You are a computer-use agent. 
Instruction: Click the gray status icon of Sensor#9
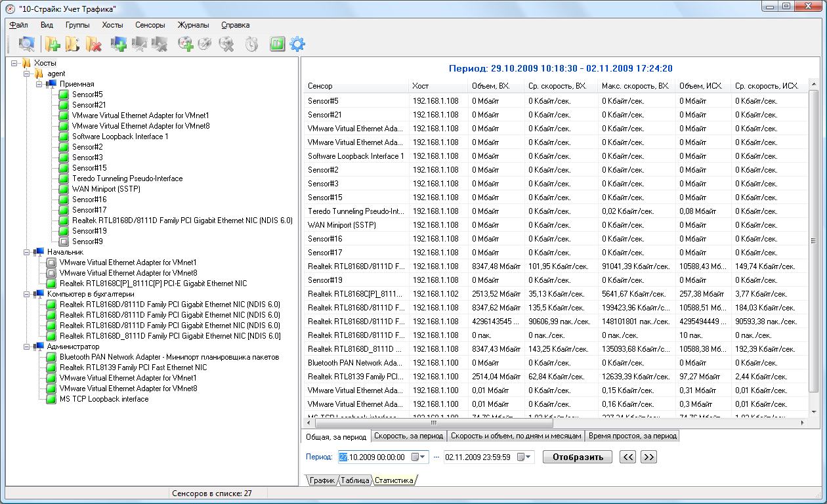(x=64, y=241)
